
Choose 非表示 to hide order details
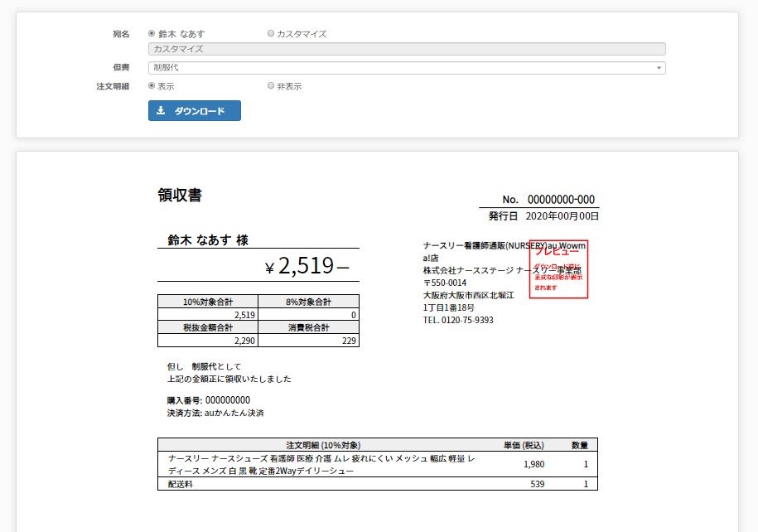[271, 85]
